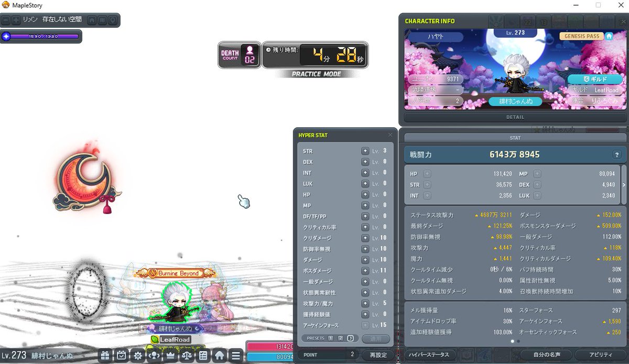The image size is (629, 364).
Task: Add a point to STR stat
Action: (x=428, y=185)
